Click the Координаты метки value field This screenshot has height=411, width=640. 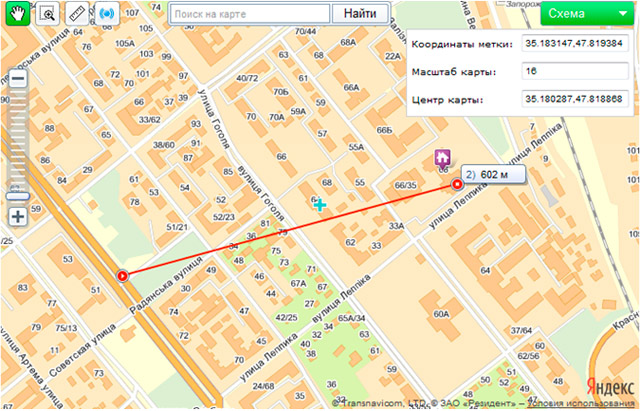coord(575,44)
